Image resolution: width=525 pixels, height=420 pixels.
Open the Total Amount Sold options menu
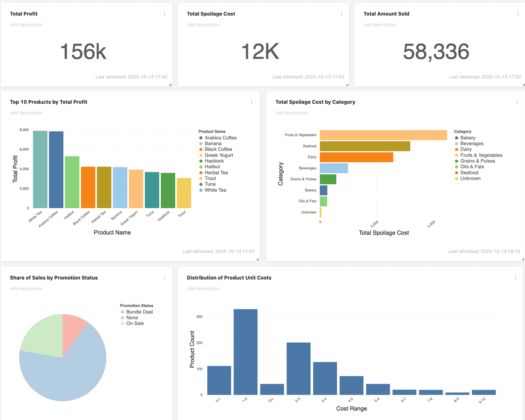pos(518,14)
